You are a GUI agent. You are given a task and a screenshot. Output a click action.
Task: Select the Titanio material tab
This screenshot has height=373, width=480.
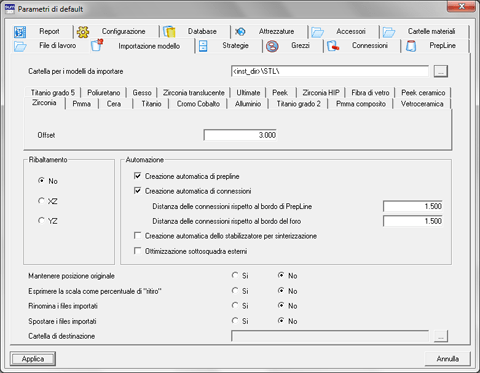151,104
